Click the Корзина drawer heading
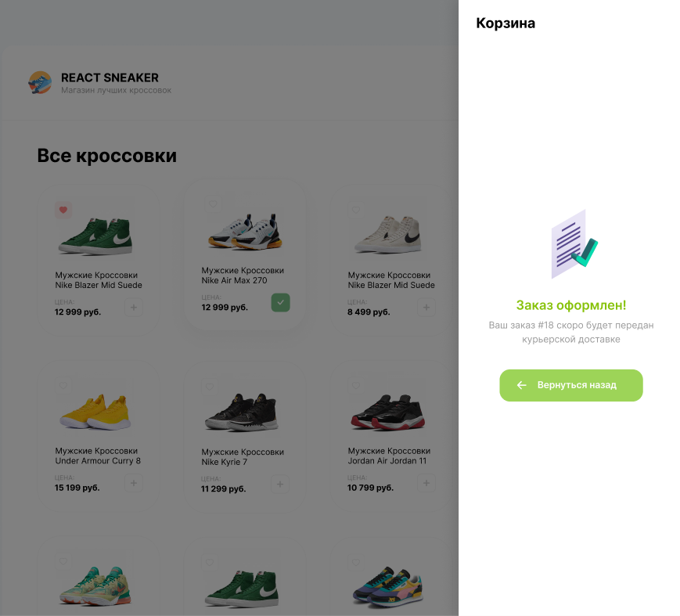Viewport: 680px width, 616px height. (x=506, y=23)
